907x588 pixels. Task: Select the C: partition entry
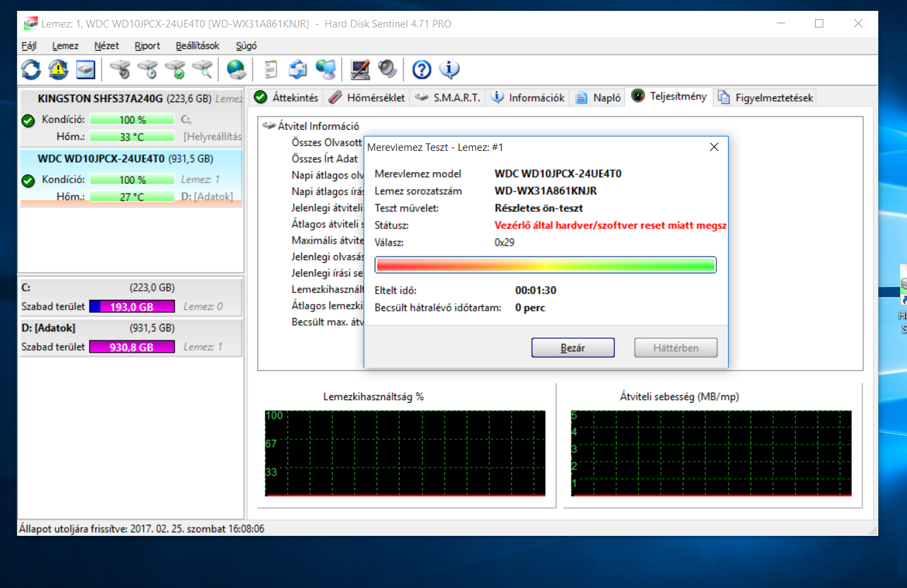pos(131,297)
